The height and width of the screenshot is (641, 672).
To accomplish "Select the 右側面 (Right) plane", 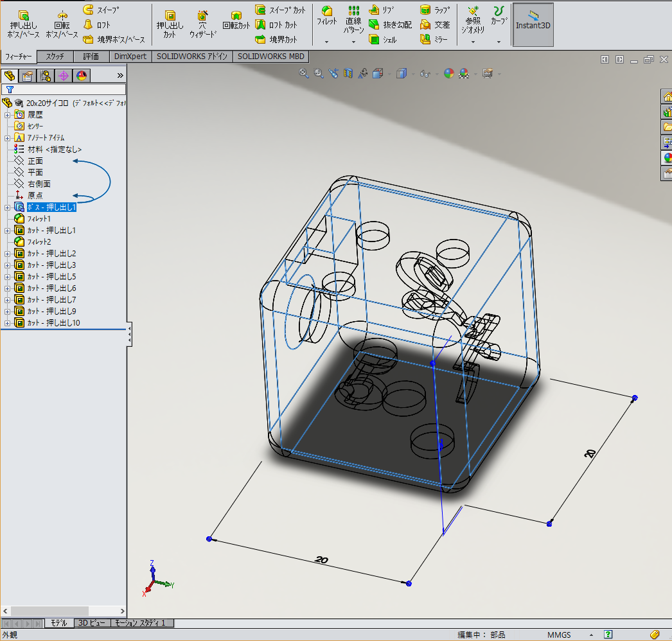I will [x=39, y=184].
